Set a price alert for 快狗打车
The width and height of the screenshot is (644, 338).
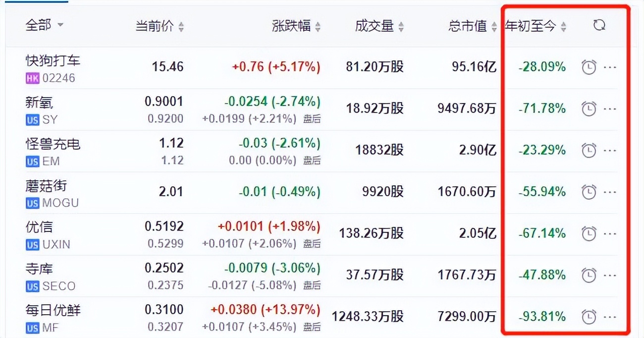click(589, 66)
